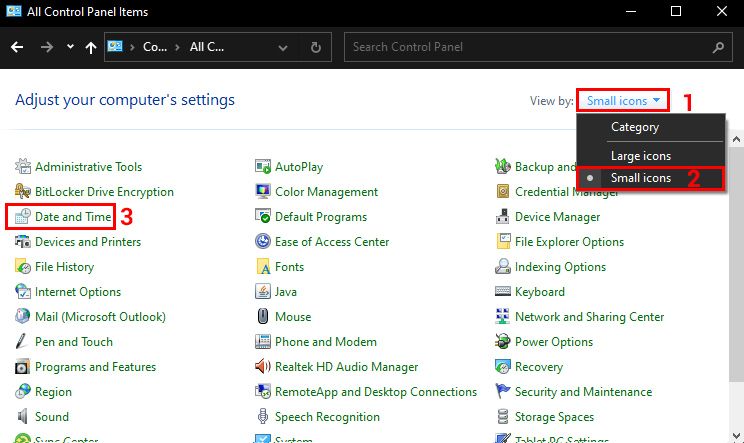Open the Devices and Printers icon
The image size is (744, 443).
point(22,241)
